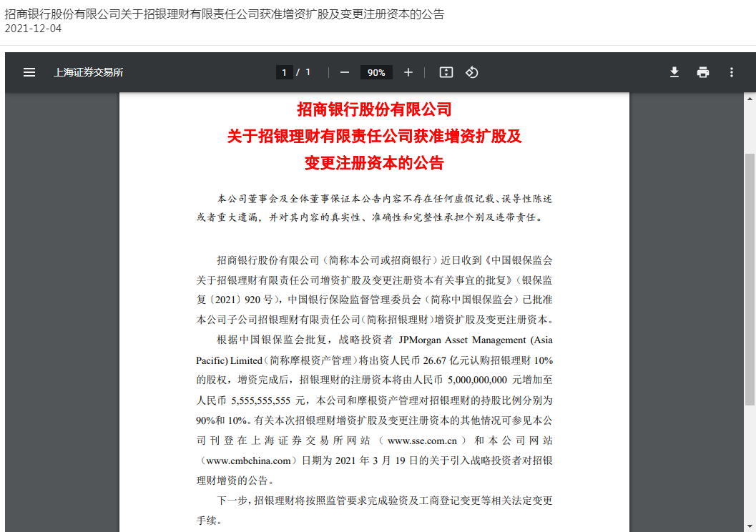Print the PDF document
Viewport: 756px width, 532px height.
pos(703,72)
